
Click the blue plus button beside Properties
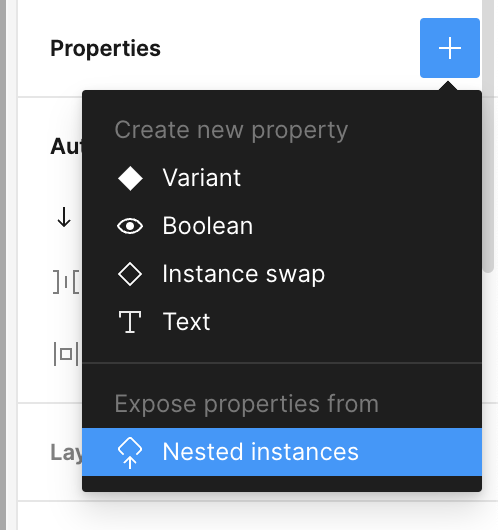(450, 48)
